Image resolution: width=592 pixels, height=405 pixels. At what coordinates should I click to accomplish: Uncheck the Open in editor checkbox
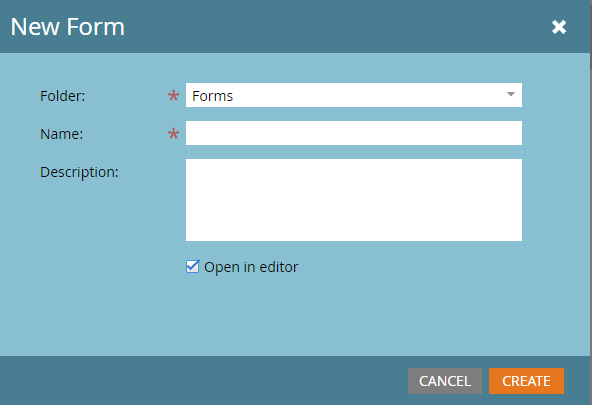193,266
